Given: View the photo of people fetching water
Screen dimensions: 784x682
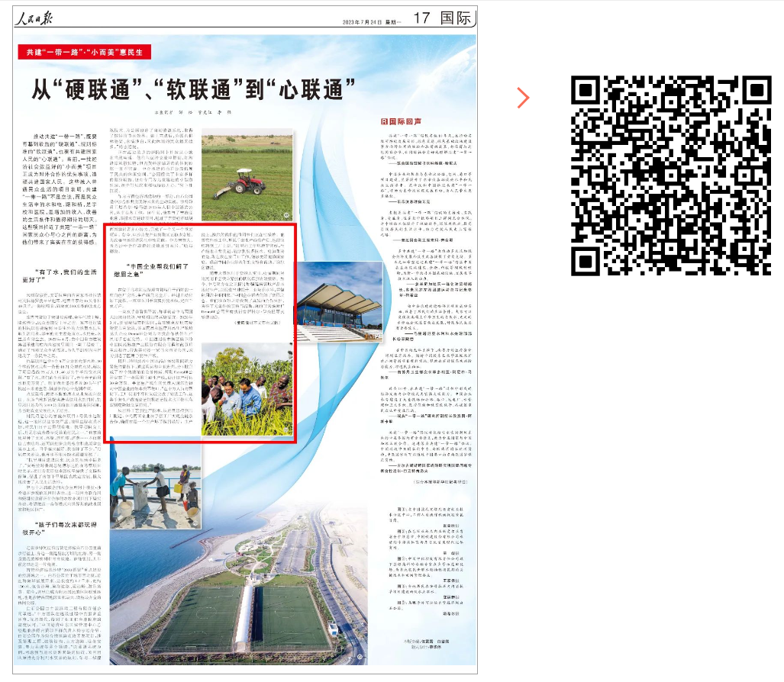Looking at the screenshot, I should [156, 484].
